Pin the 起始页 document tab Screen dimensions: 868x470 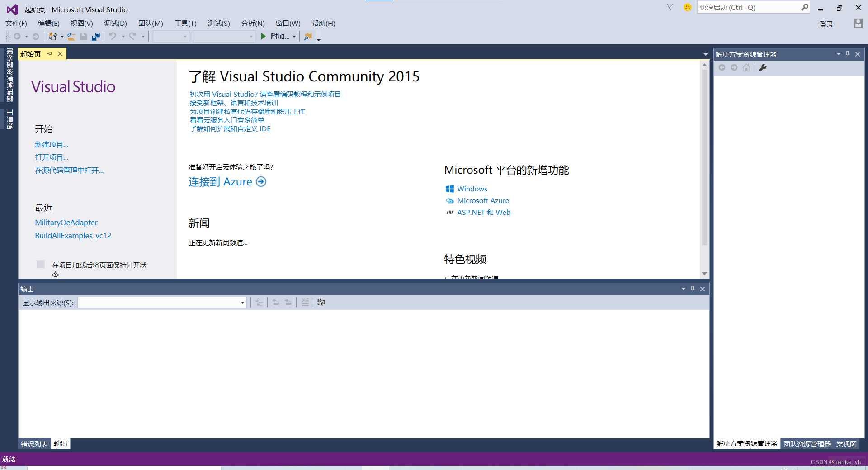coord(50,54)
